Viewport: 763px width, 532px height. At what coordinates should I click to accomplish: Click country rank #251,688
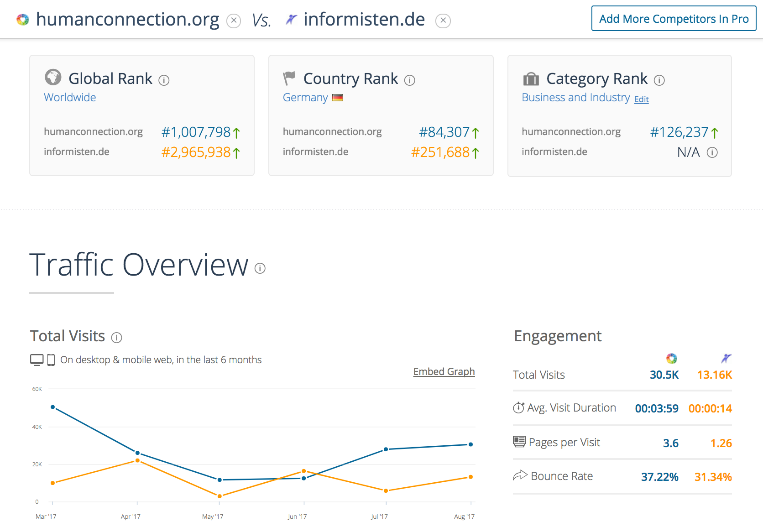(x=440, y=152)
